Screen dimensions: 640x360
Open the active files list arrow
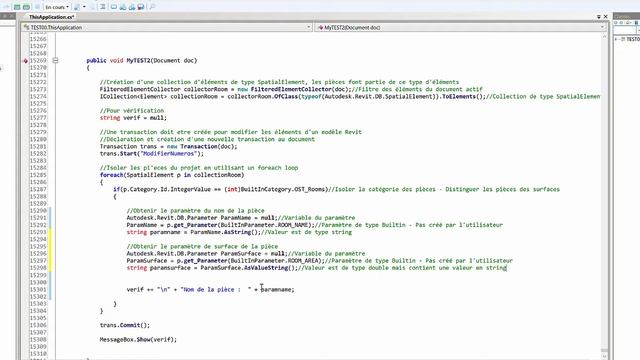point(599,17)
